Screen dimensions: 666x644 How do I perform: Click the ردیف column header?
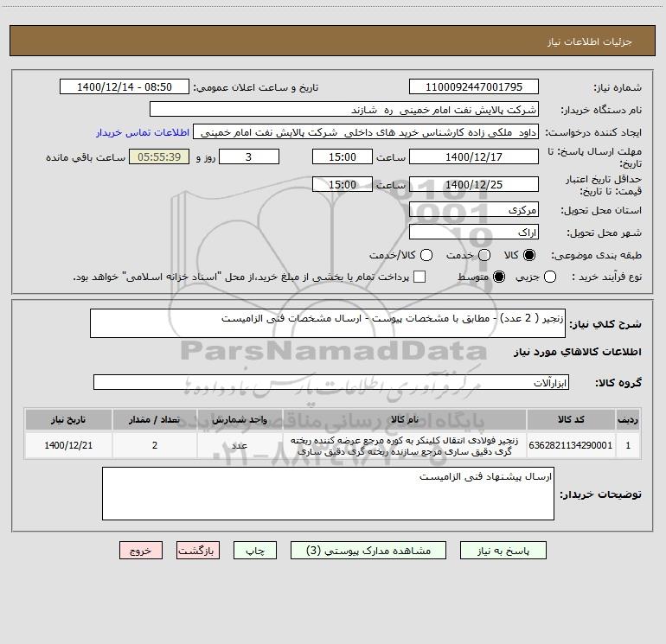[628, 420]
